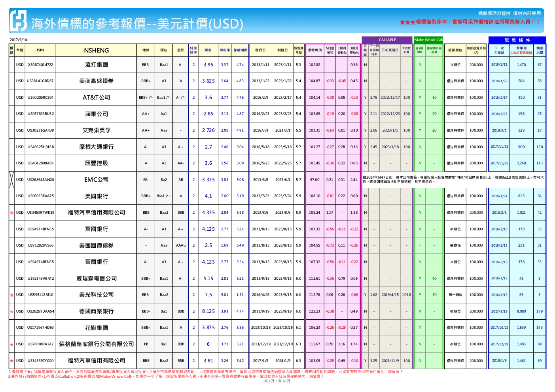Click the ISIN cell US037833BU32
555x392 pixels.
coord(40,114)
